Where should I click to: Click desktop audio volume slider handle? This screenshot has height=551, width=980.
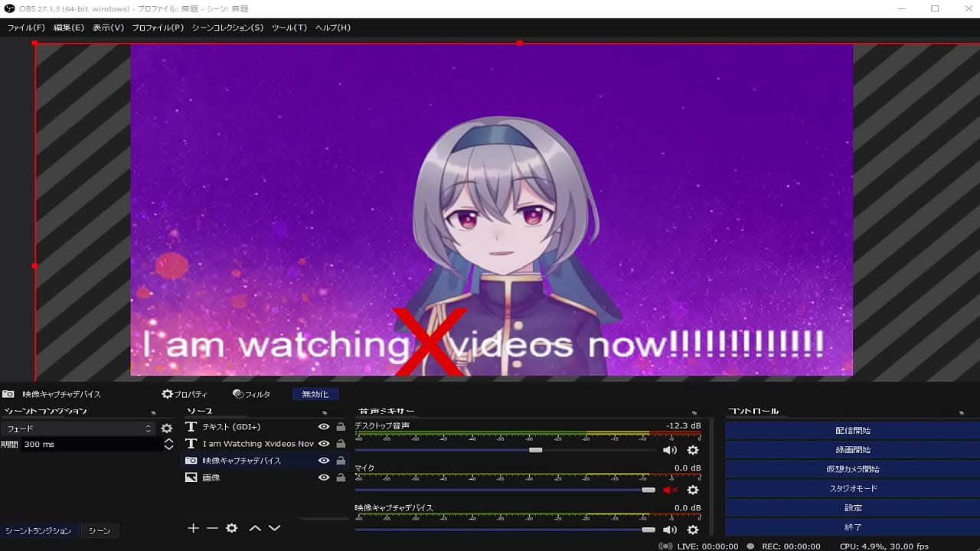tap(536, 450)
